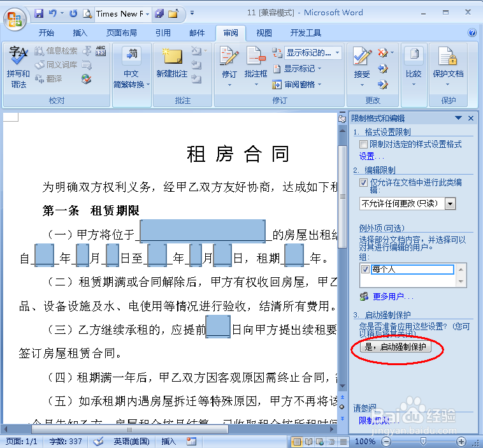Click the 100% zoom level button
483x448 pixels.
point(365,441)
